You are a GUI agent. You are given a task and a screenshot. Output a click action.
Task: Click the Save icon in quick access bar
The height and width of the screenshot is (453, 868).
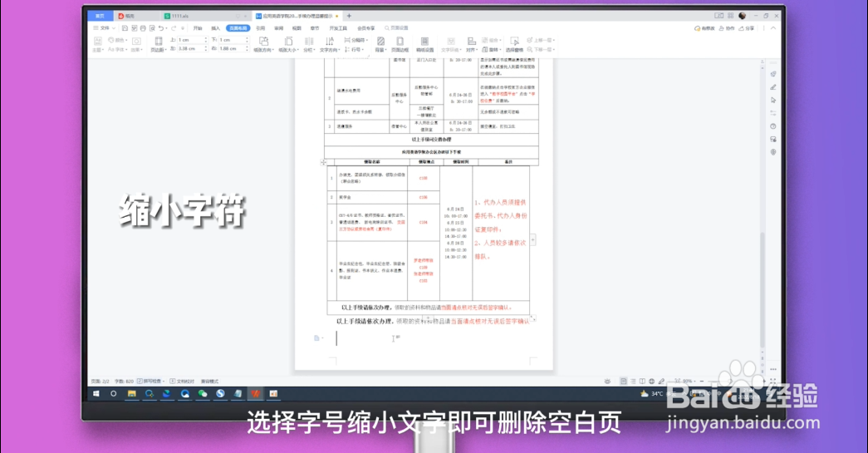tap(125, 28)
